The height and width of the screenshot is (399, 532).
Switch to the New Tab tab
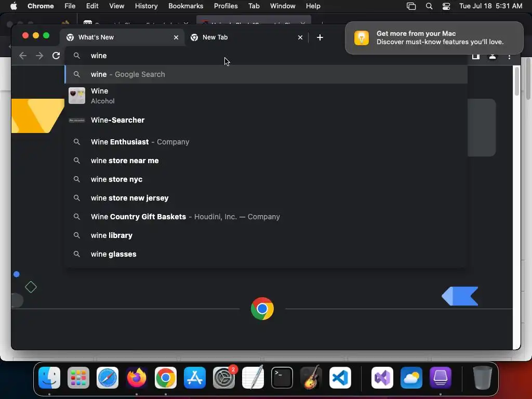[246, 37]
